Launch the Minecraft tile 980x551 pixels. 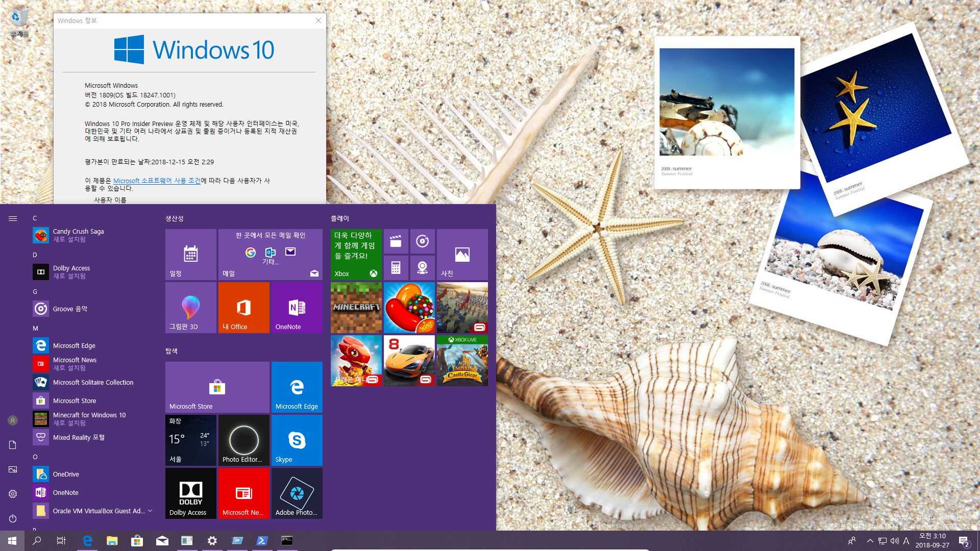coord(356,308)
